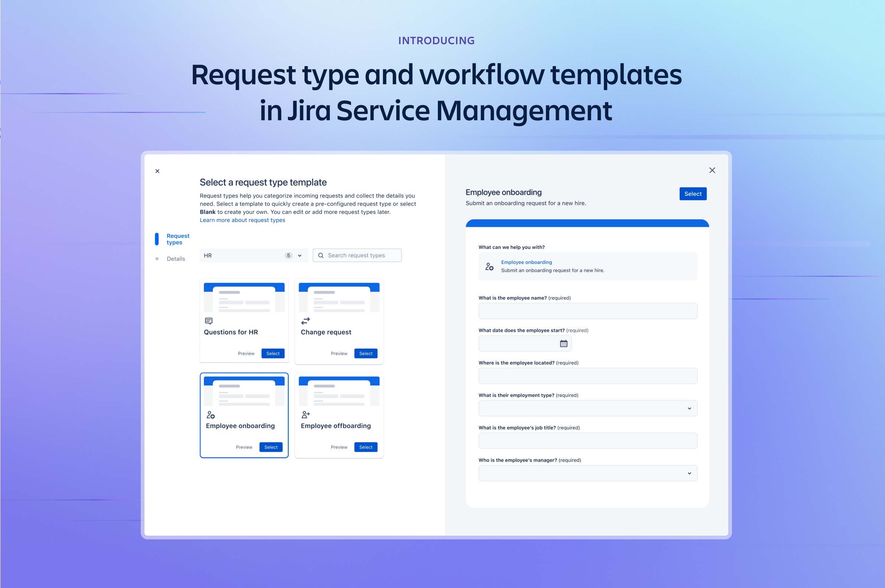Image resolution: width=885 pixels, height=588 pixels.
Task: Preview the Change request template
Action: coord(339,353)
